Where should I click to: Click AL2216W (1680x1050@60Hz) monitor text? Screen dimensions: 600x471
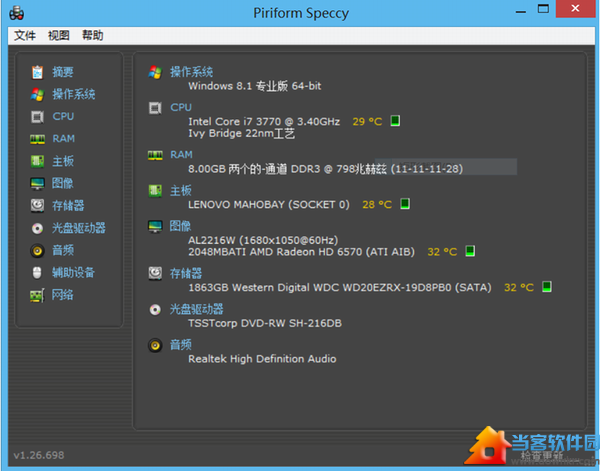tap(263, 240)
